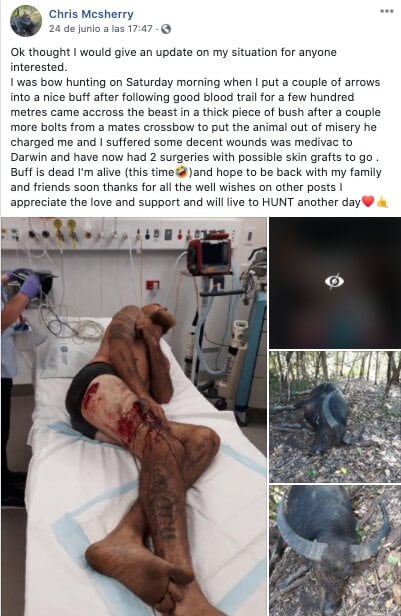The width and height of the screenshot is (401, 616).
Task: Click the Chris Mcsherry name link
Action: (91, 14)
